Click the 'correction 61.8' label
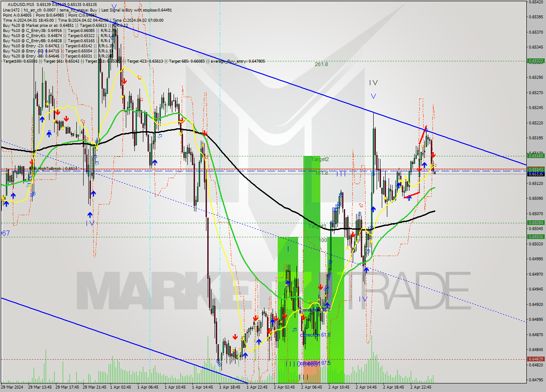The image size is (546, 392). [x=315, y=335]
